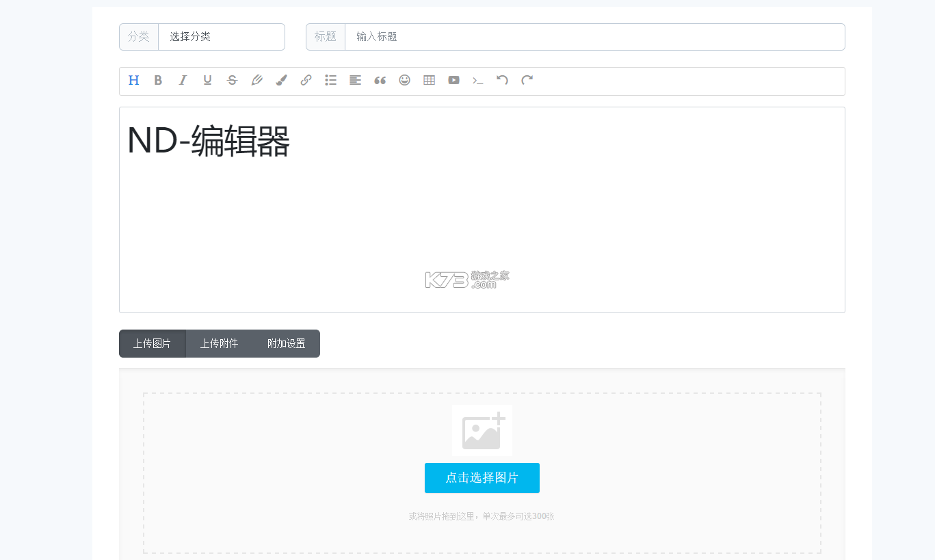
Task: Open the text alignment options
Action: pos(355,80)
